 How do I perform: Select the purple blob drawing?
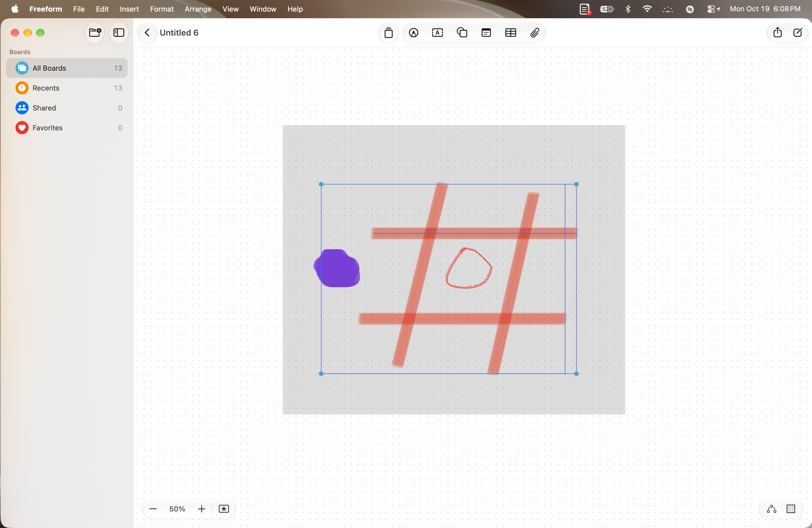(337, 268)
